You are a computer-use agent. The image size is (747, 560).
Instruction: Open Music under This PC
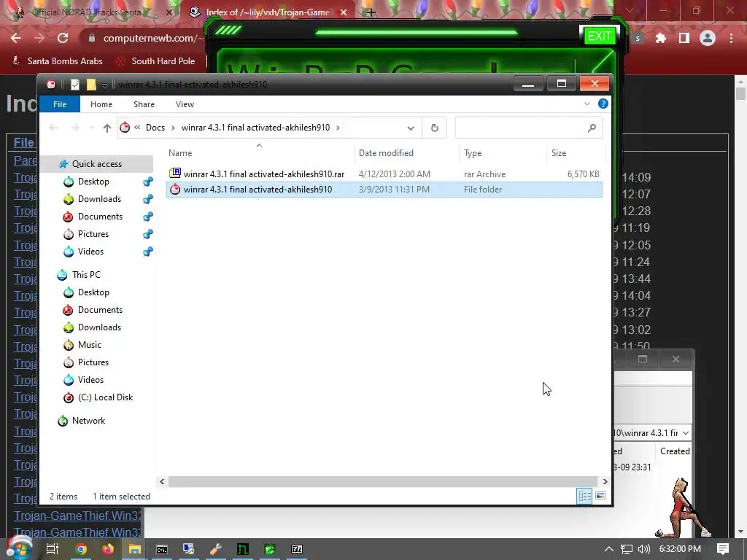pyautogui.click(x=90, y=345)
